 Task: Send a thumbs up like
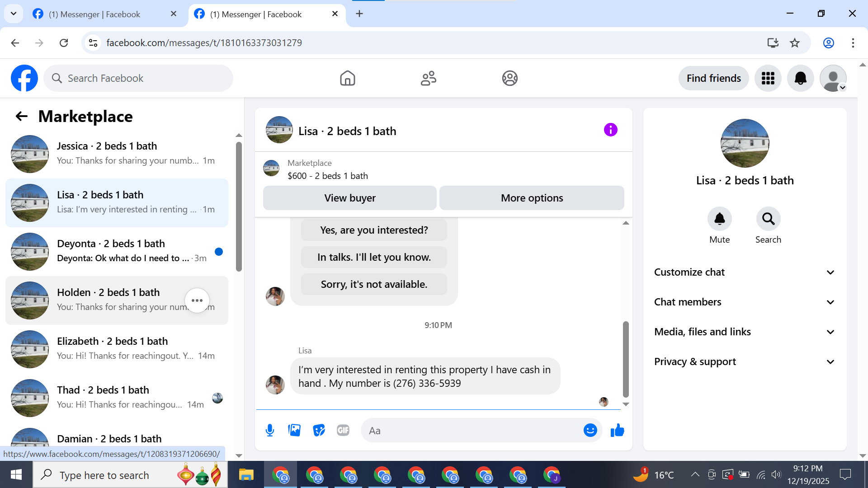[617, 430]
